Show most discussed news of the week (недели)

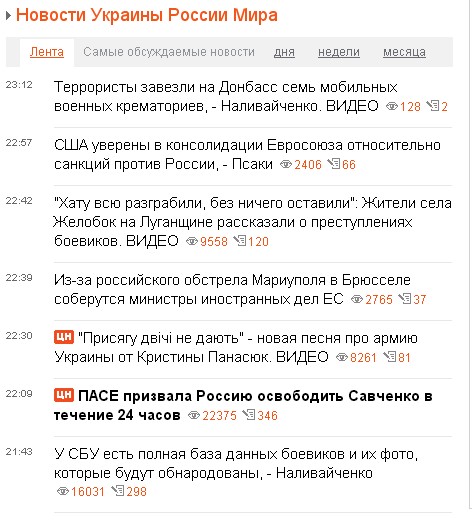tap(339, 52)
